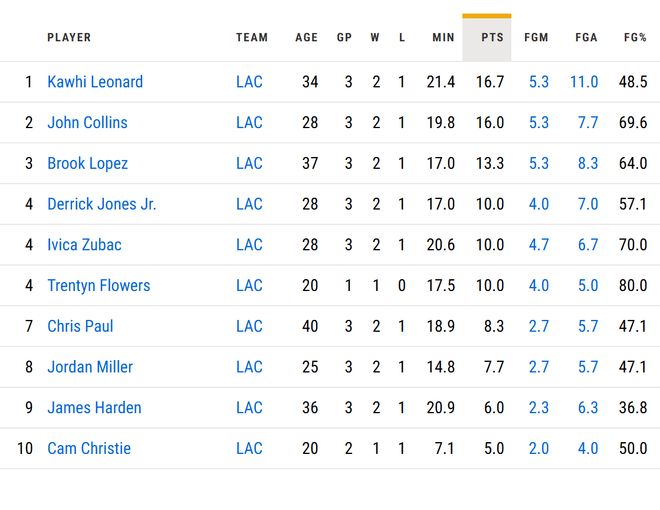Click the John Collins player link
This screenshot has height=510, width=660.
[x=87, y=123]
